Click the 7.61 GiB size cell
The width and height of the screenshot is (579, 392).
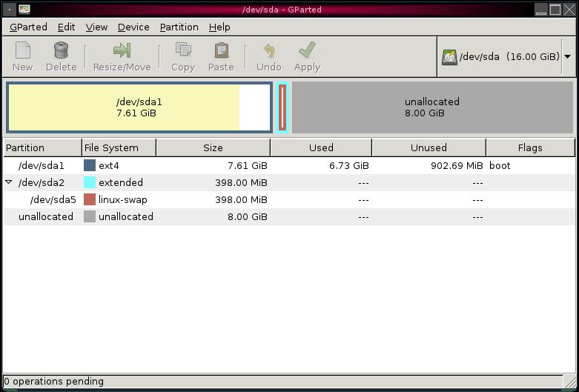point(248,166)
